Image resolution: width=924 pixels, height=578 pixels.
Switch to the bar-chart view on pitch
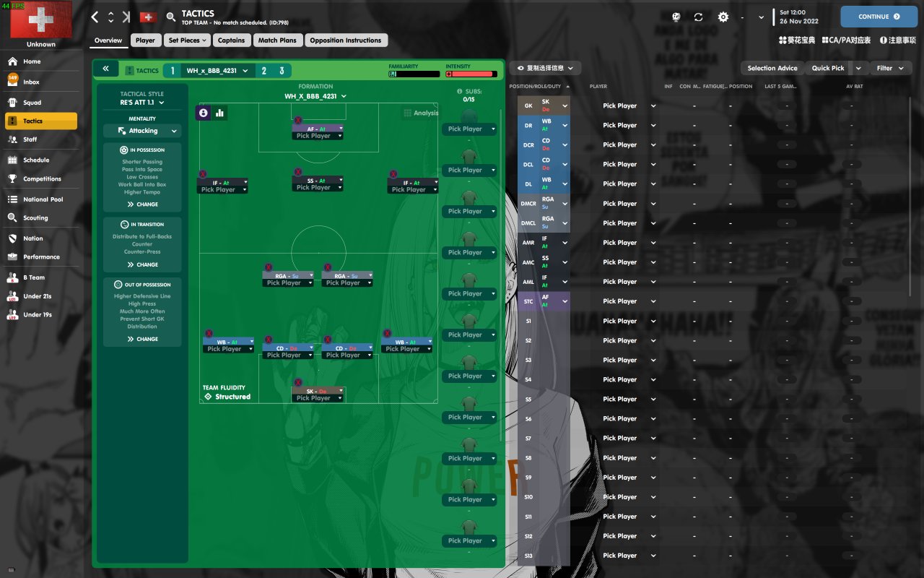tap(219, 113)
